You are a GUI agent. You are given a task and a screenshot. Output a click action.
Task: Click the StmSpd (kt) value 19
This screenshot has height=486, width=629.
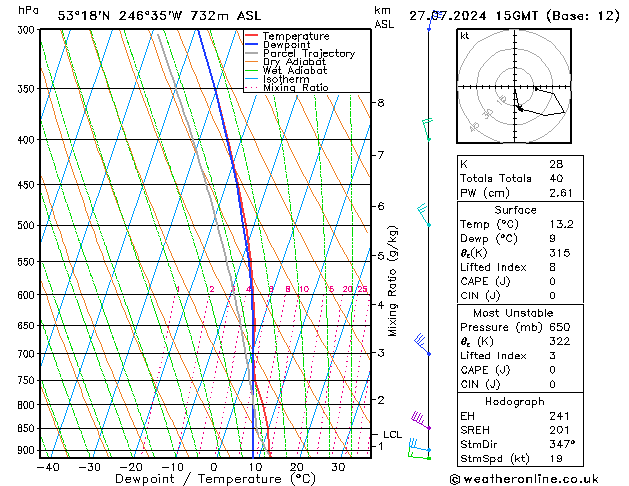point(556,458)
